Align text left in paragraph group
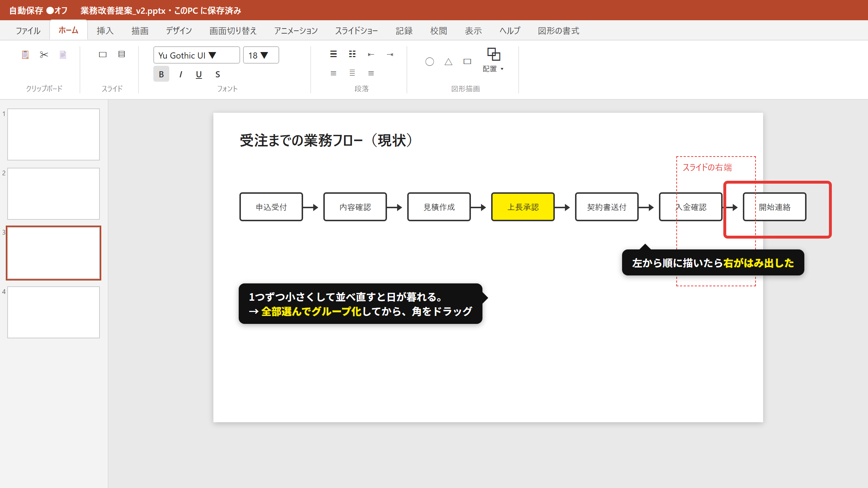Viewport: 868px width, 488px height. (x=333, y=73)
